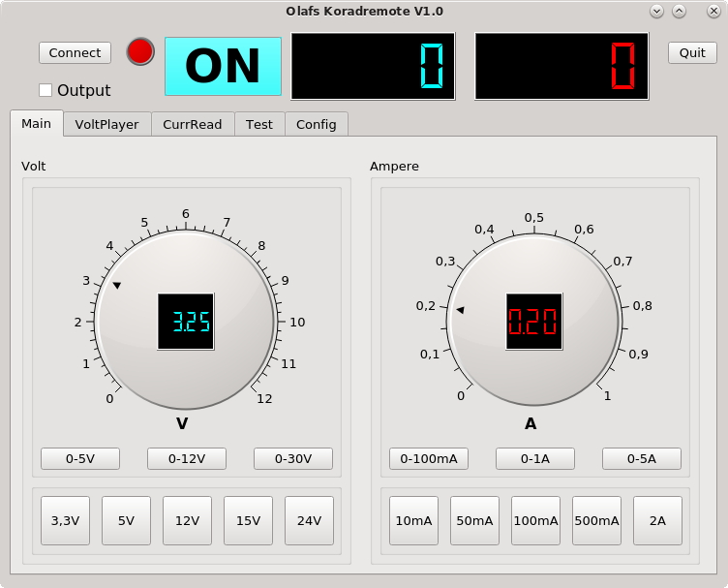Close the Koradremote window
This screenshot has height=588, width=728.
pos(713,12)
